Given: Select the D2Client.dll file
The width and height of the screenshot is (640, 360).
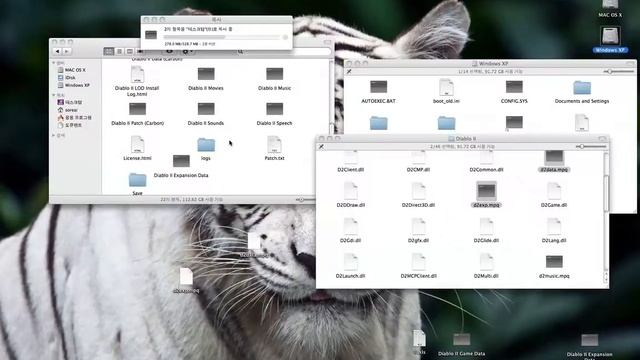Looking at the screenshot, I should click(350, 162).
